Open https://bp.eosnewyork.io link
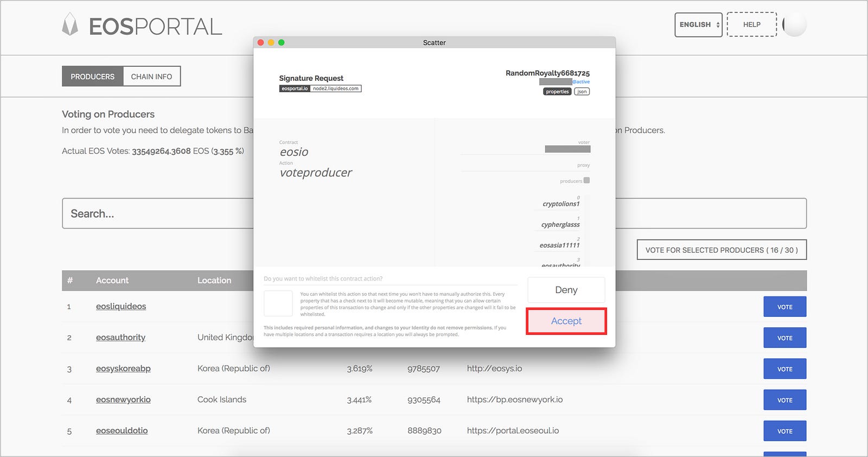 pyautogui.click(x=515, y=399)
